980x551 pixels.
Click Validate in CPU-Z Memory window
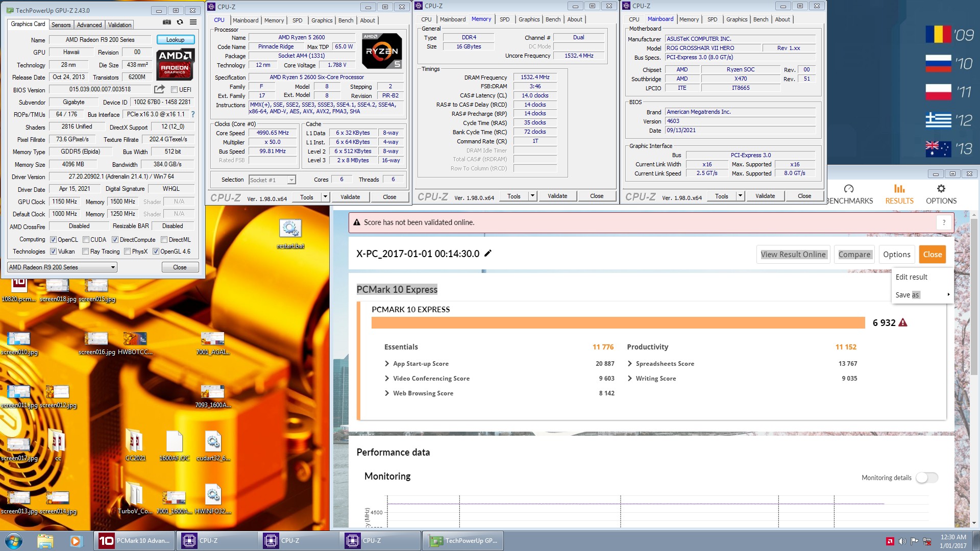click(557, 196)
